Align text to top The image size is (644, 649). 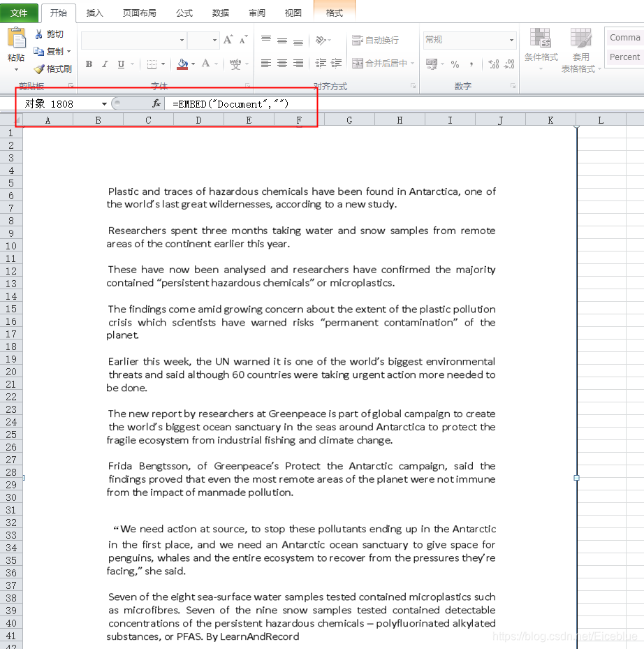click(266, 40)
